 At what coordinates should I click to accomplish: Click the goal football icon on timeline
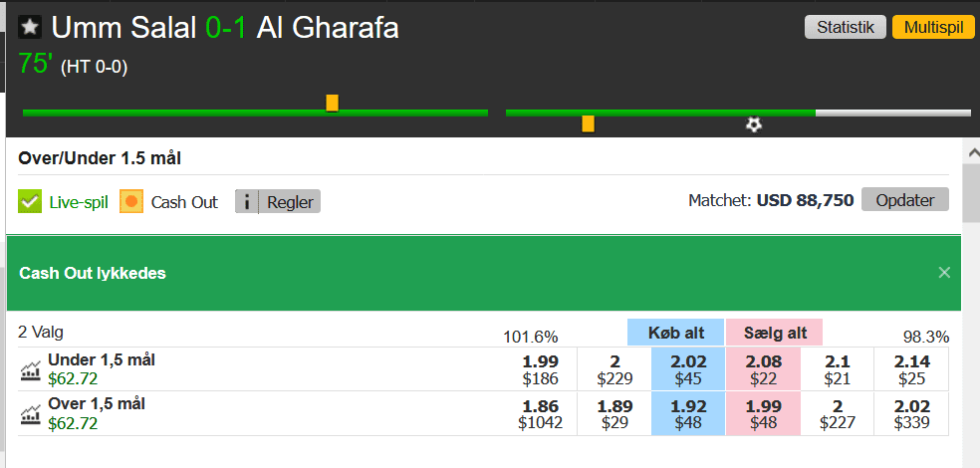pos(754,124)
